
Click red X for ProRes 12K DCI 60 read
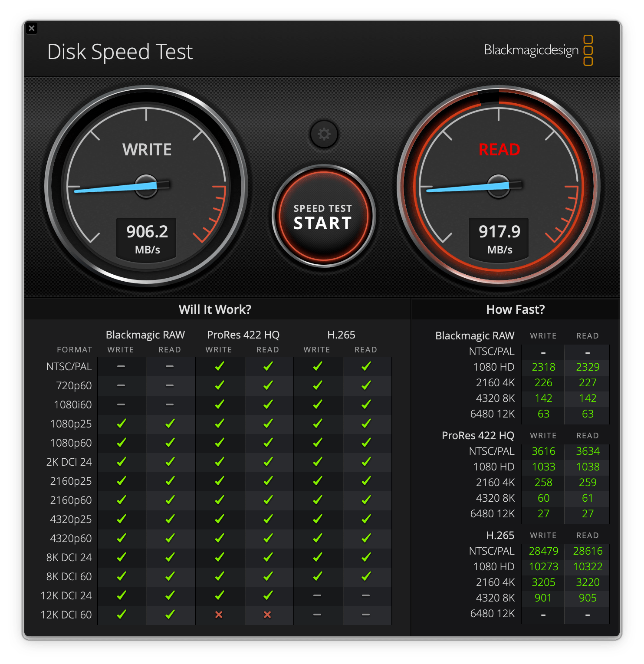pos(267,615)
